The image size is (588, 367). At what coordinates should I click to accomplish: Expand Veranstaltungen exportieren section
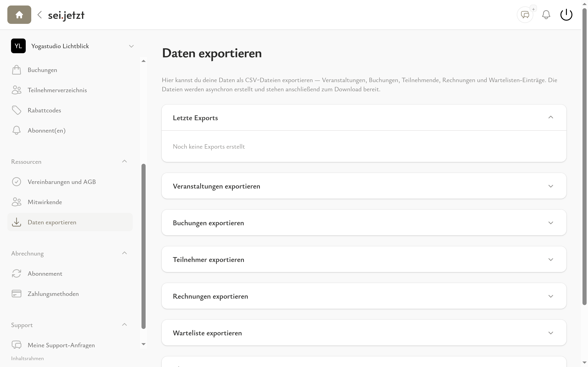(551, 186)
